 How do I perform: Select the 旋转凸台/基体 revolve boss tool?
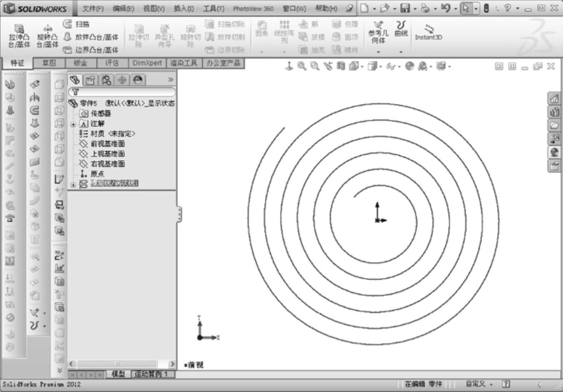(x=47, y=36)
